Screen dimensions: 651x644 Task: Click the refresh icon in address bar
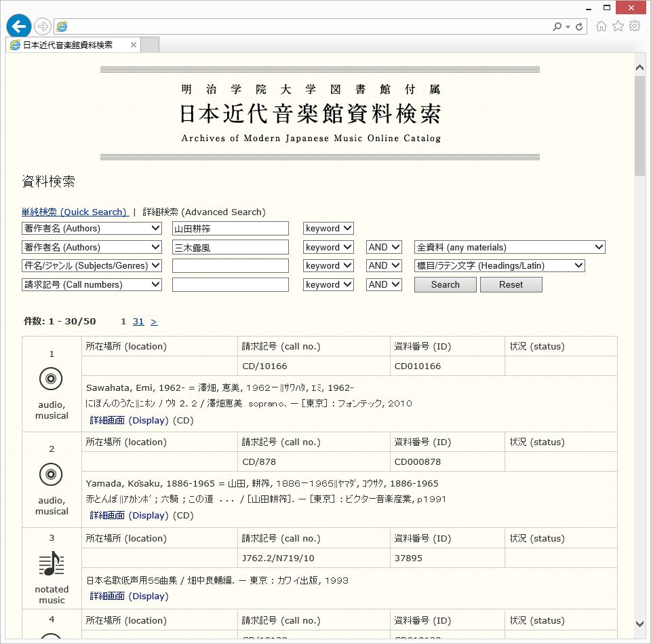click(x=579, y=26)
